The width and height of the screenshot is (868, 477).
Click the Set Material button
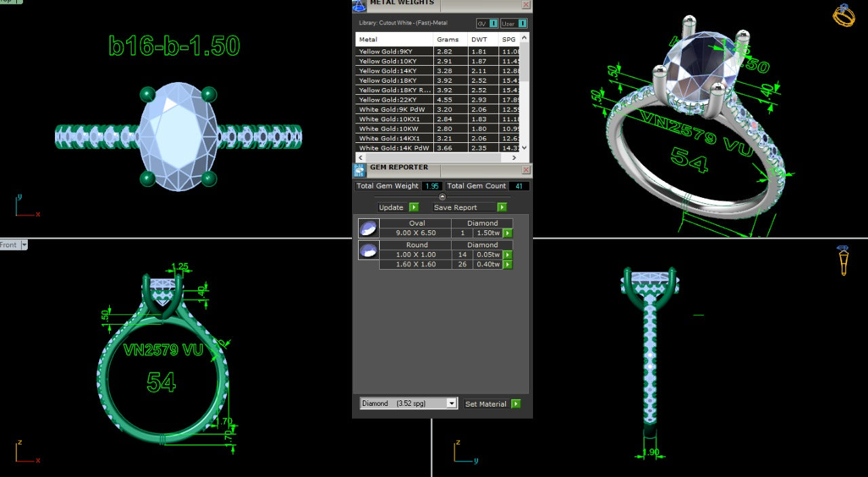(486, 404)
